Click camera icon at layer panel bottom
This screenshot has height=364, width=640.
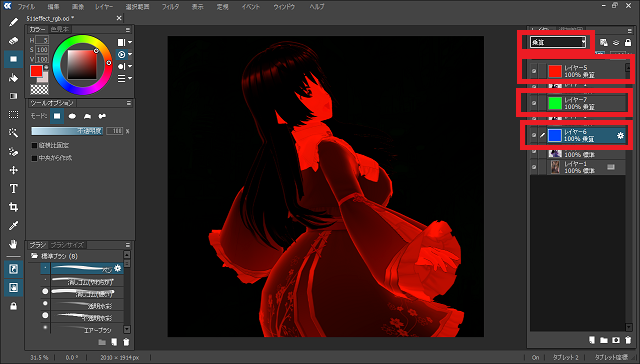point(616,340)
